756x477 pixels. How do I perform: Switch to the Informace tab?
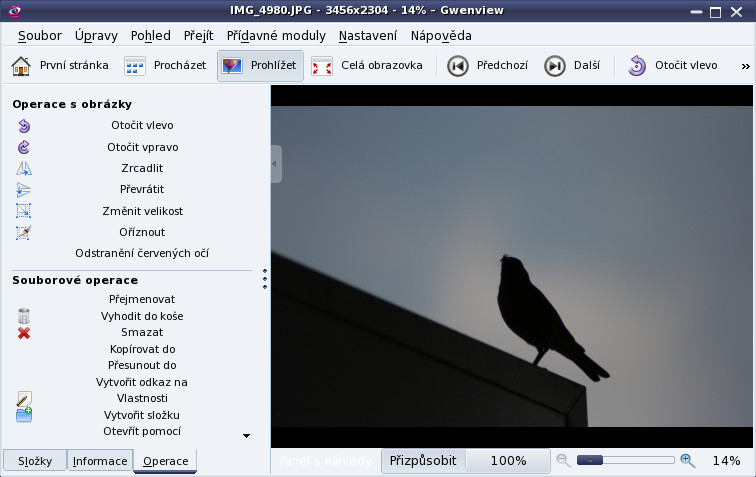100,461
